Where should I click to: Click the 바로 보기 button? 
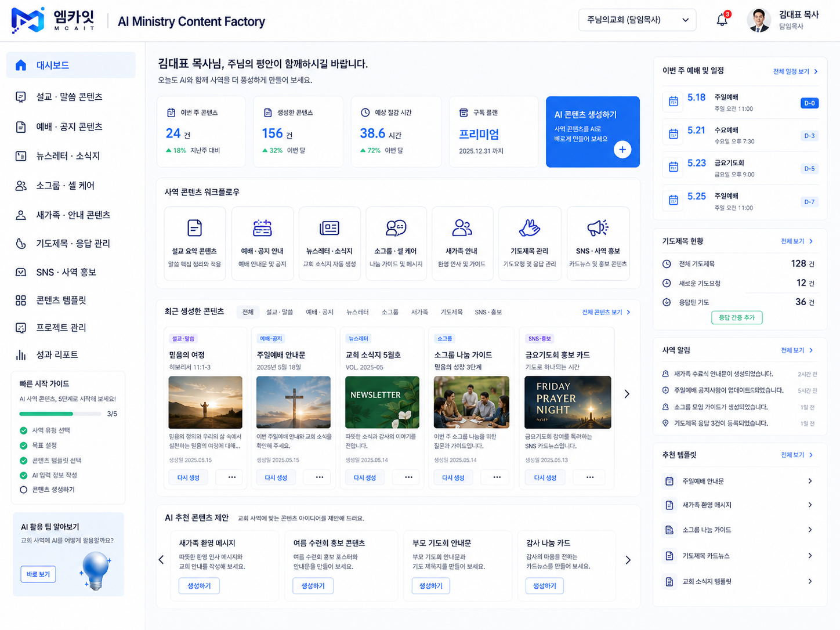tap(38, 574)
